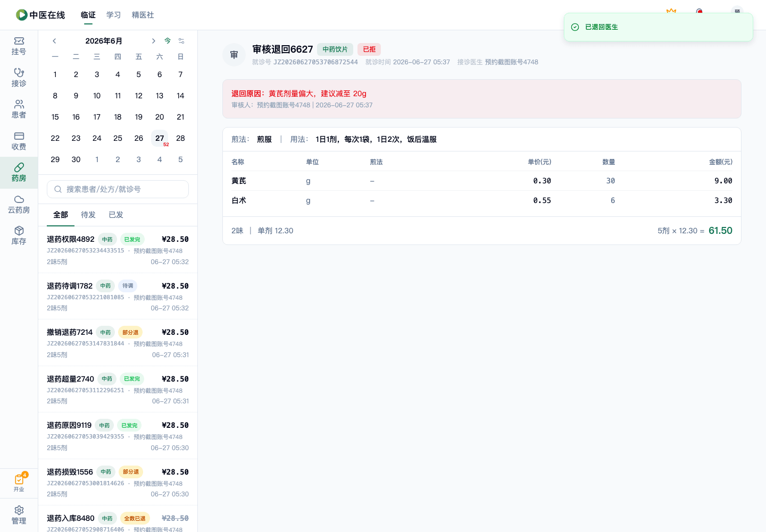Open prescription 撤销退药7214
Screen dimensions: 766x532
[x=118, y=343]
